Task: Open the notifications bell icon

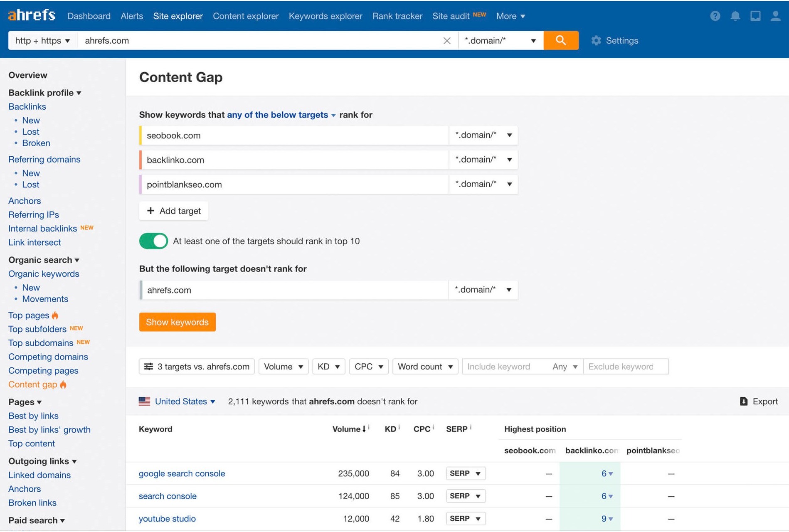Action: [x=735, y=16]
